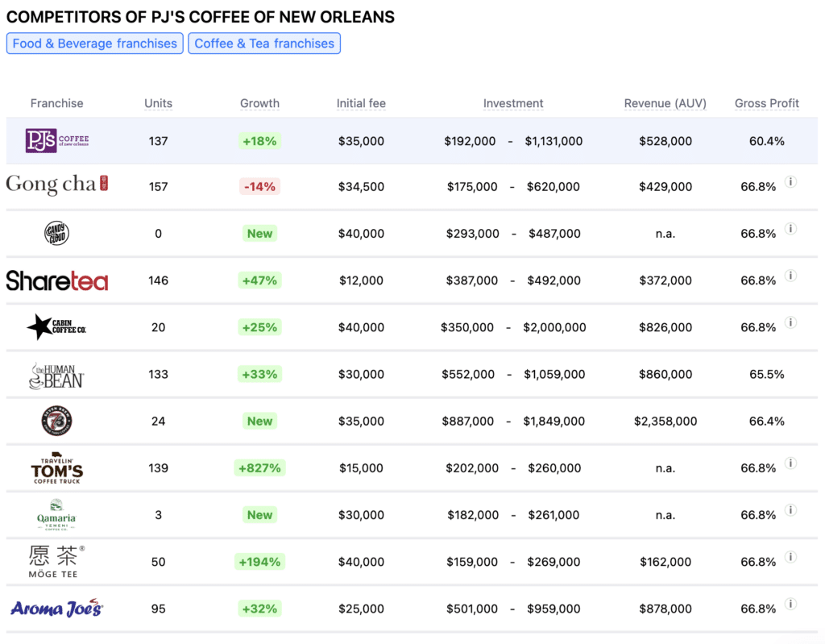825x644 pixels.
Task: Select the Cabin Coffee Co. logo
Action: coord(56,327)
